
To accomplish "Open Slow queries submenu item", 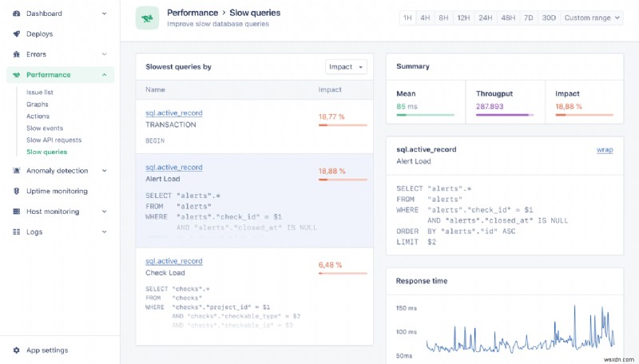I will pos(47,152).
